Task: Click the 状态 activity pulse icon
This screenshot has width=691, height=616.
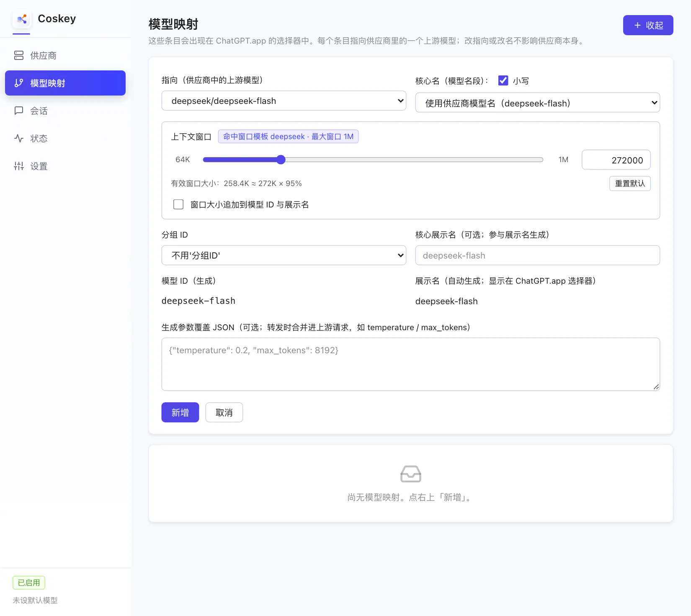Action: click(19, 138)
